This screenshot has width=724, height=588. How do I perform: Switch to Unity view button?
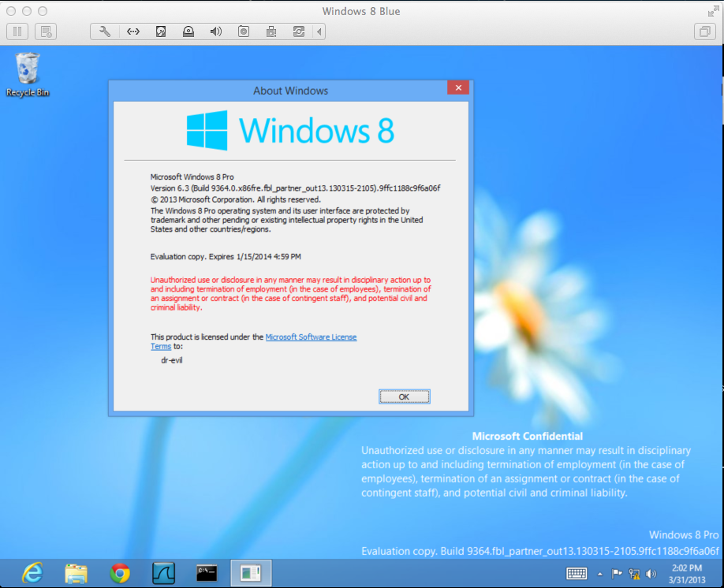pyautogui.click(x=704, y=32)
